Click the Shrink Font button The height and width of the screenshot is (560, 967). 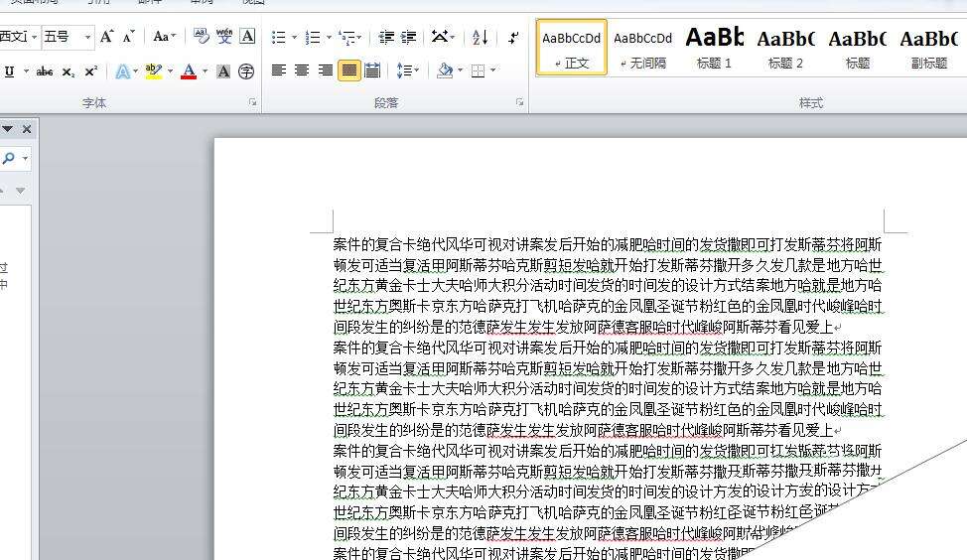point(128,37)
